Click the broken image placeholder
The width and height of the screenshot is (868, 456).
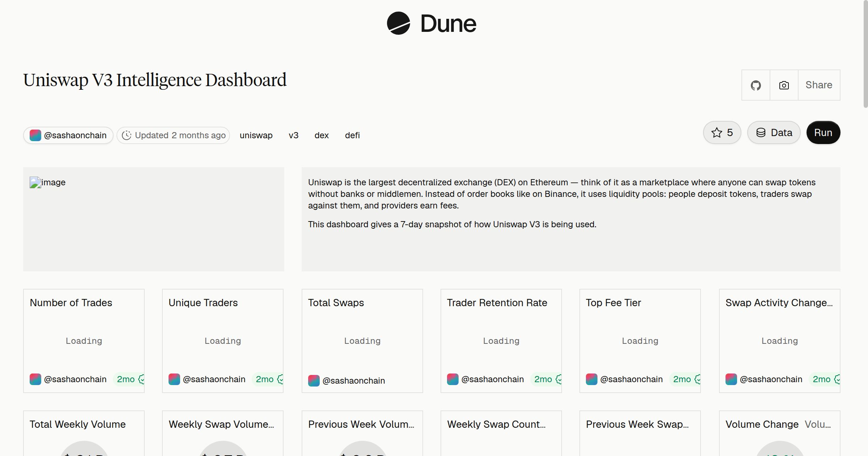pos(47,182)
